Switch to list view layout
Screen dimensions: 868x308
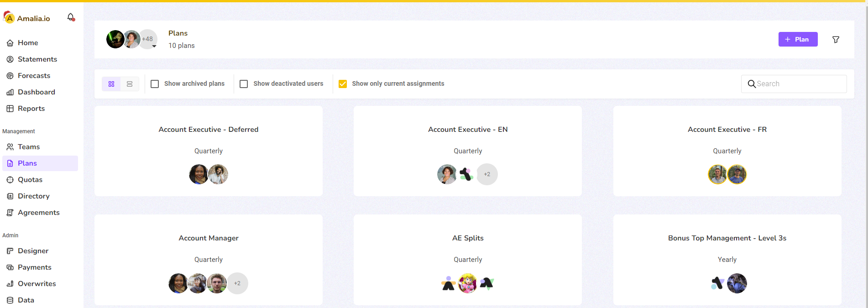coord(130,84)
